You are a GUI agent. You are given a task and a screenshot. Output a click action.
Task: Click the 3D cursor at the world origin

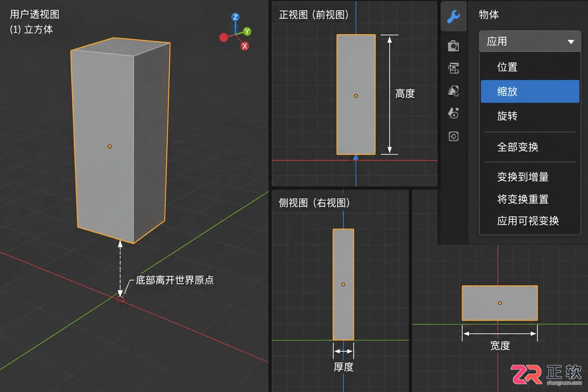(120, 300)
